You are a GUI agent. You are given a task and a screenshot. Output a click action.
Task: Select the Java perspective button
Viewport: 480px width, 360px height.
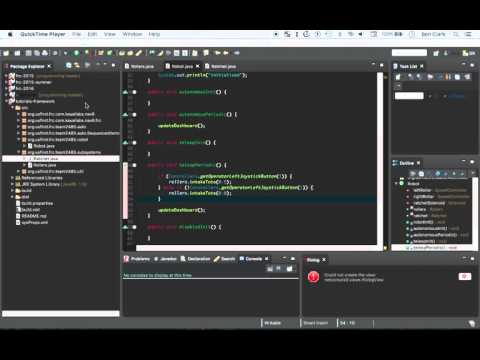click(469, 53)
